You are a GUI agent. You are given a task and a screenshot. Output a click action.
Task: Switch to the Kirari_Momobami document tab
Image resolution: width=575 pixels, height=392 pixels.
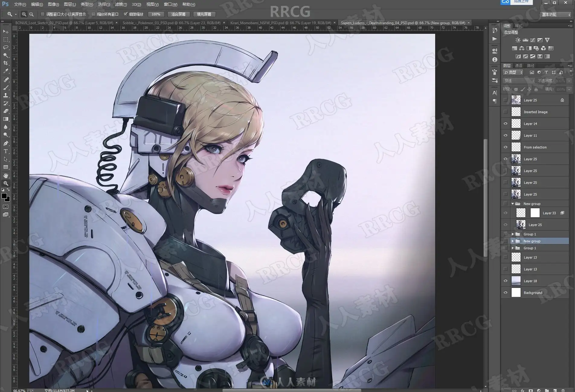[281, 23]
